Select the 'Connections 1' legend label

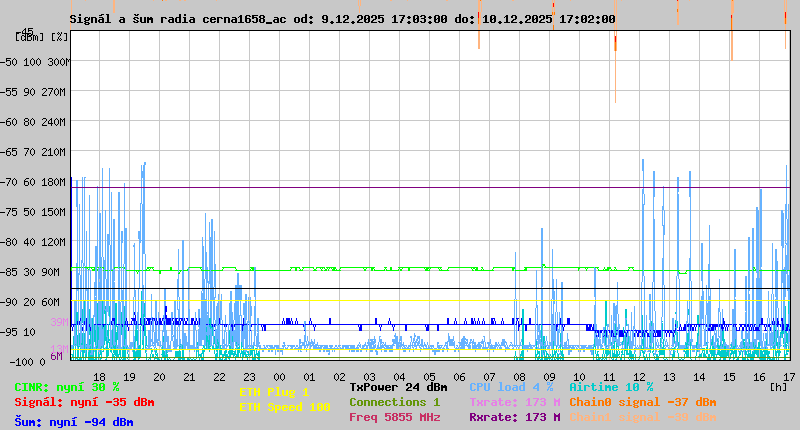point(394,402)
